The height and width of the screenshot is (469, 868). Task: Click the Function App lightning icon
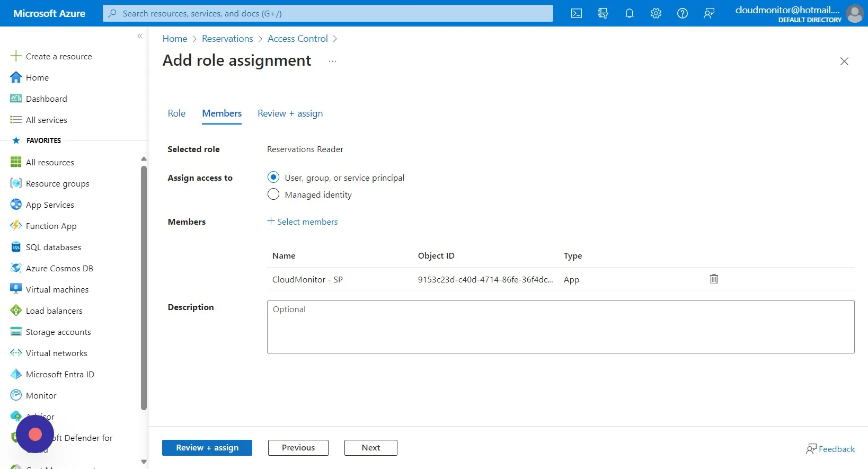point(16,226)
